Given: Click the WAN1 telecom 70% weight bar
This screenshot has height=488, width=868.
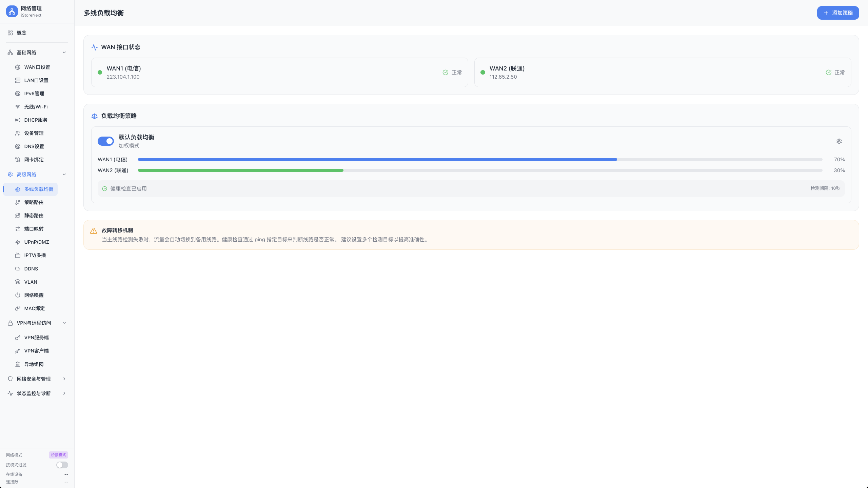Looking at the screenshot, I should click(377, 159).
